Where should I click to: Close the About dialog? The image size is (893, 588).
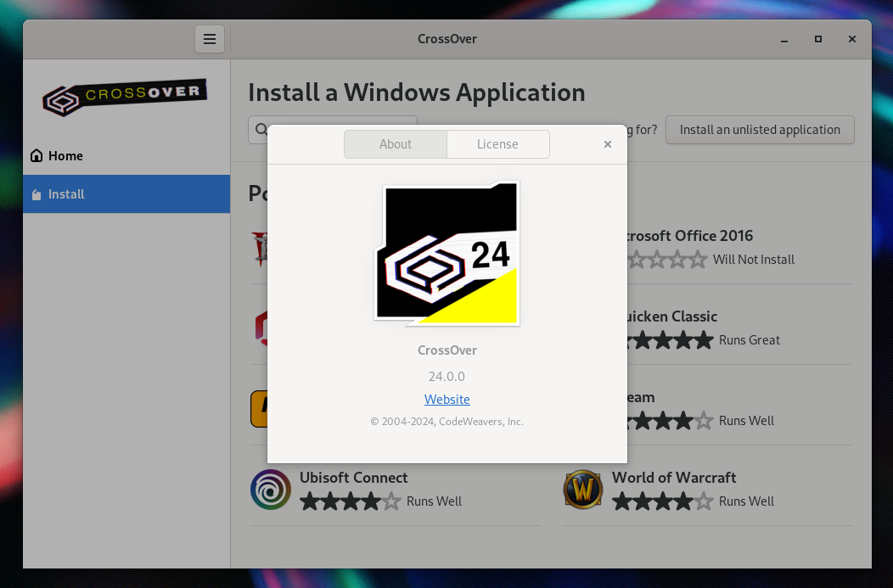tap(608, 144)
